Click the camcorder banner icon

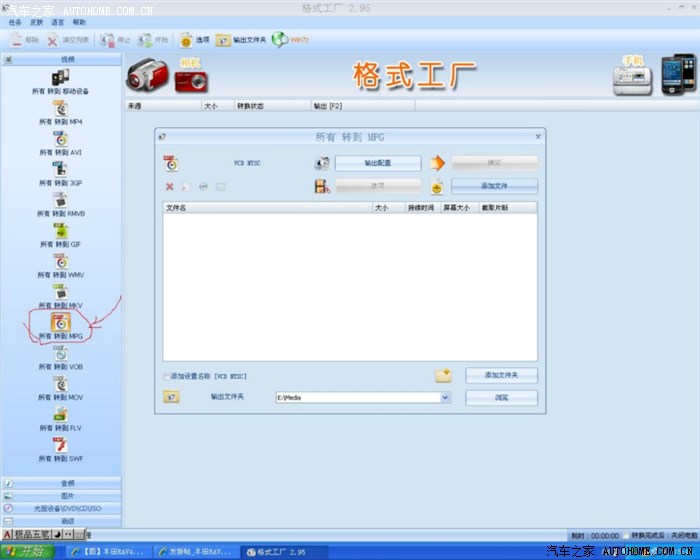pyautogui.click(x=147, y=75)
